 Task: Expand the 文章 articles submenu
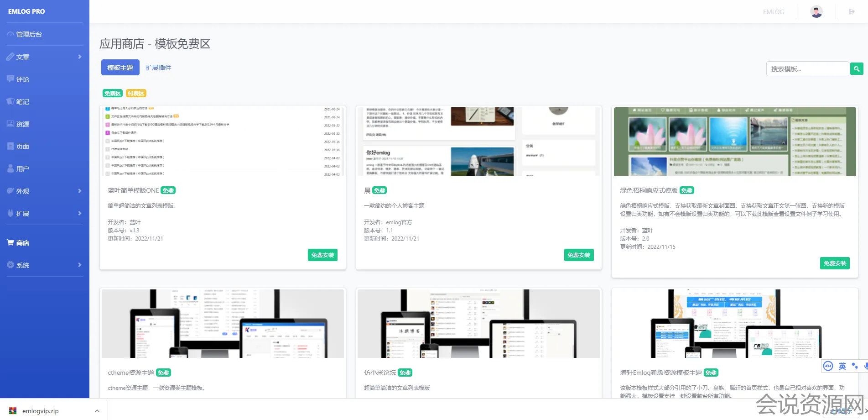tap(79, 57)
